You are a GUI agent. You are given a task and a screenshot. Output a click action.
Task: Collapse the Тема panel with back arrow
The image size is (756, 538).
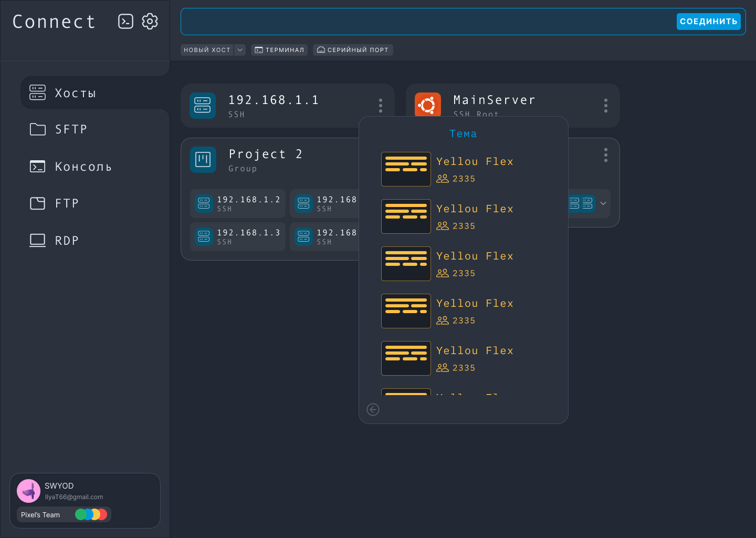pos(373,409)
